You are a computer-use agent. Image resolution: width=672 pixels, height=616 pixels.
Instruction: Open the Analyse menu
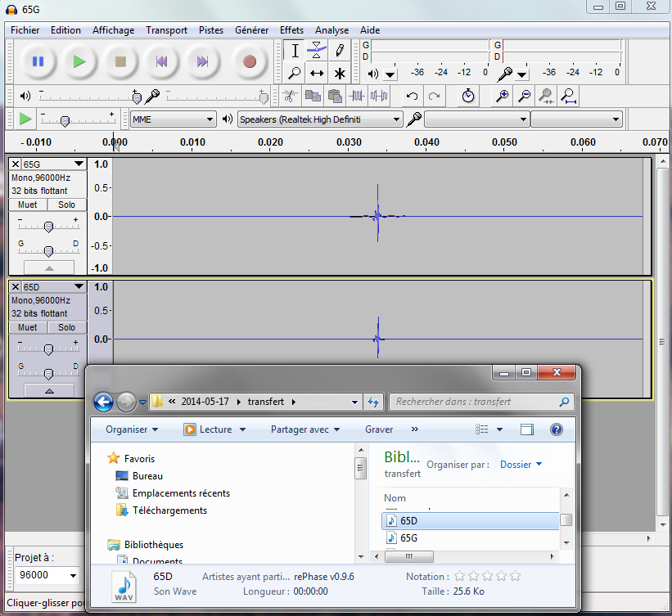click(331, 30)
